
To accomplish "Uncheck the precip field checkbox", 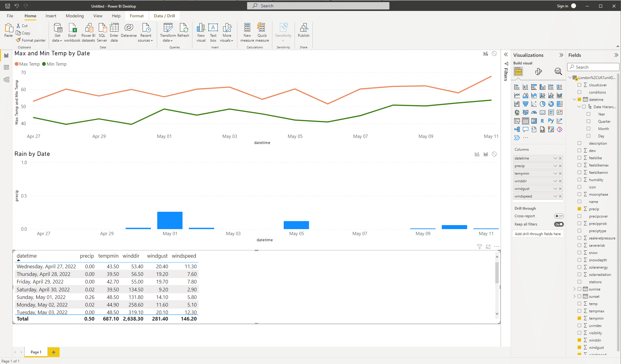I will pyautogui.click(x=579, y=209).
